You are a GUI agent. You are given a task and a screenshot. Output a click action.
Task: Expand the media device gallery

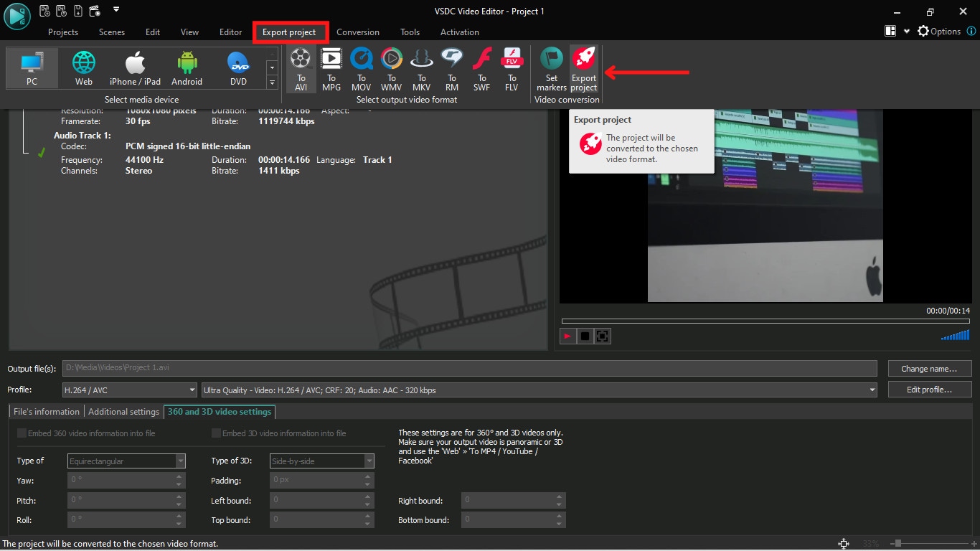272,83
